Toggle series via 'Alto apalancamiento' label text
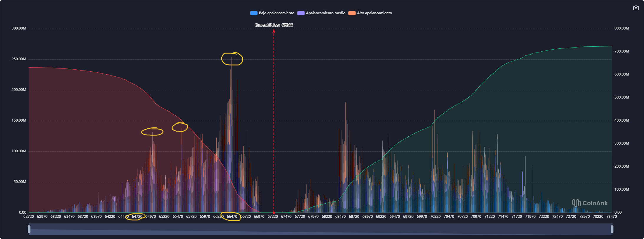644x239 pixels. (374, 13)
